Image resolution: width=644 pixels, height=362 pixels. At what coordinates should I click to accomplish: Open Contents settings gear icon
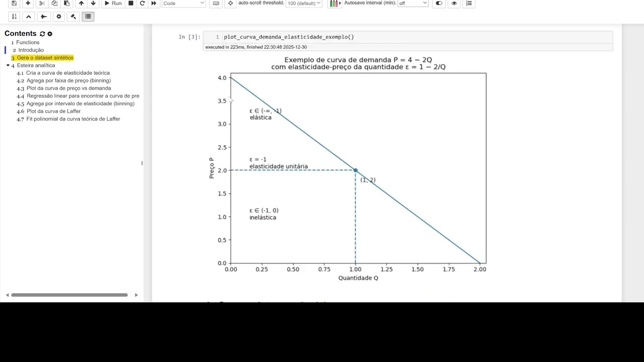tap(50, 34)
